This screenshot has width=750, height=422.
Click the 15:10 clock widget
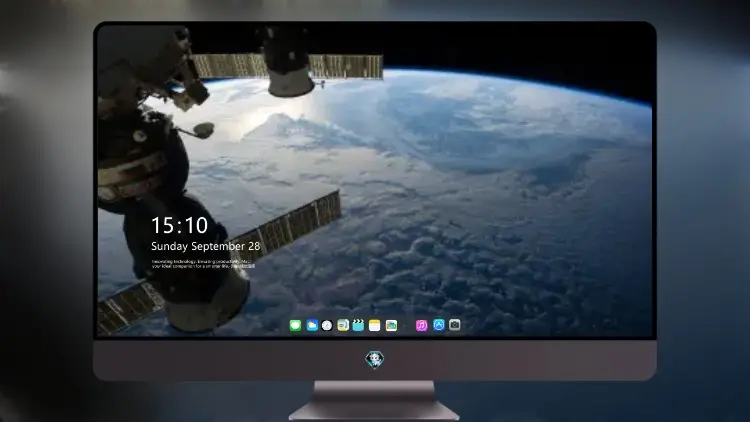(x=179, y=225)
